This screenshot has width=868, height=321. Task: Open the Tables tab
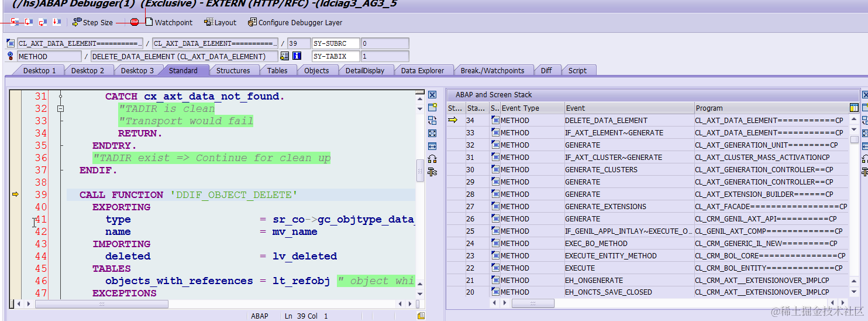coord(277,70)
